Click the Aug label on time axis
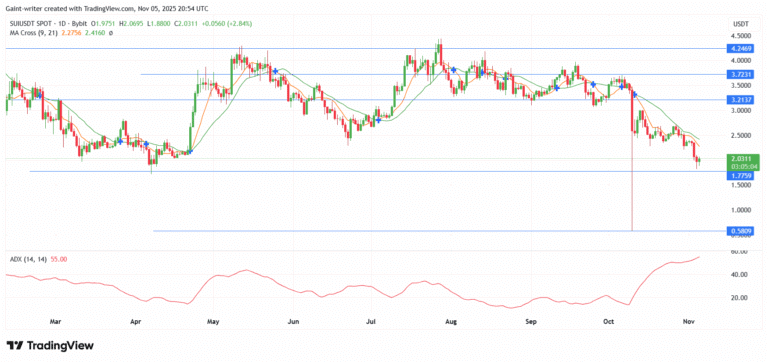This screenshot has width=768, height=362. tap(451, 322)
